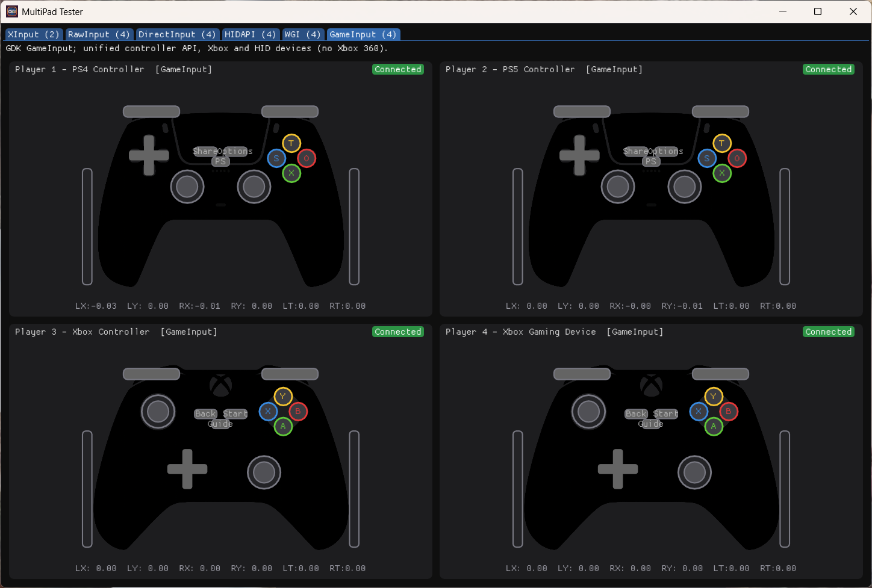Select the GameInput (4) tab
872x588 pixels.
pyautogui.click(x=363, y=34)
